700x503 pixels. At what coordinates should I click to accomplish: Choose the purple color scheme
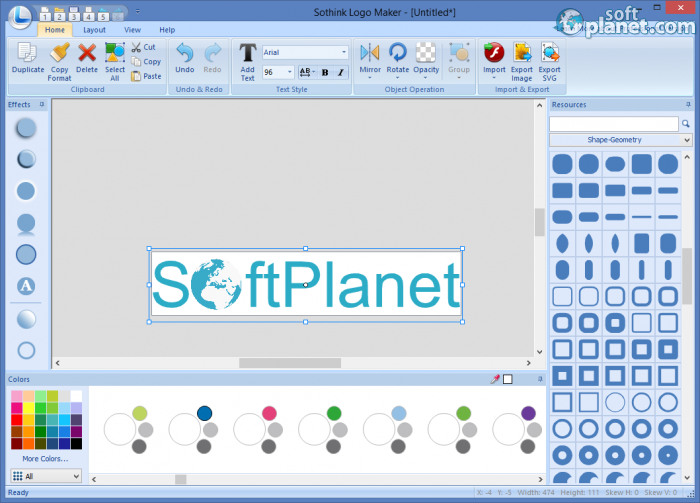[x=517, y=429]
